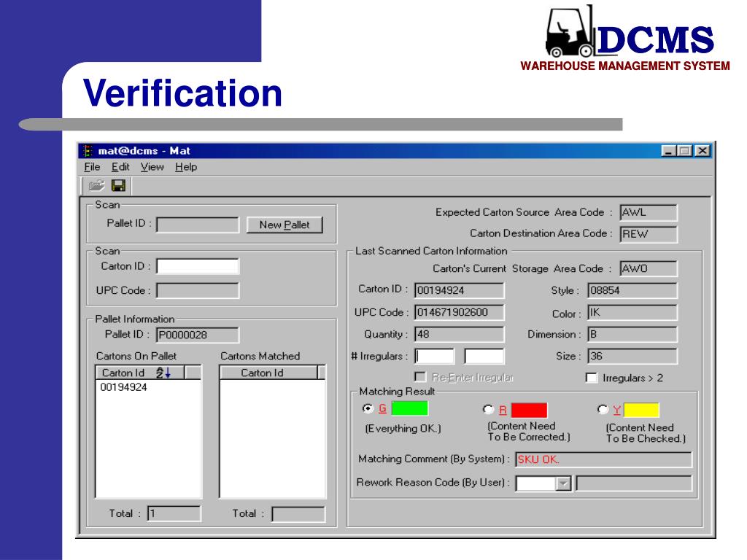The height and width of the screenshot is (560, 747).
Task: Click the 'WAREHOUSE MANAGEMENT SYSTEM' text
Action: [625, 66]
